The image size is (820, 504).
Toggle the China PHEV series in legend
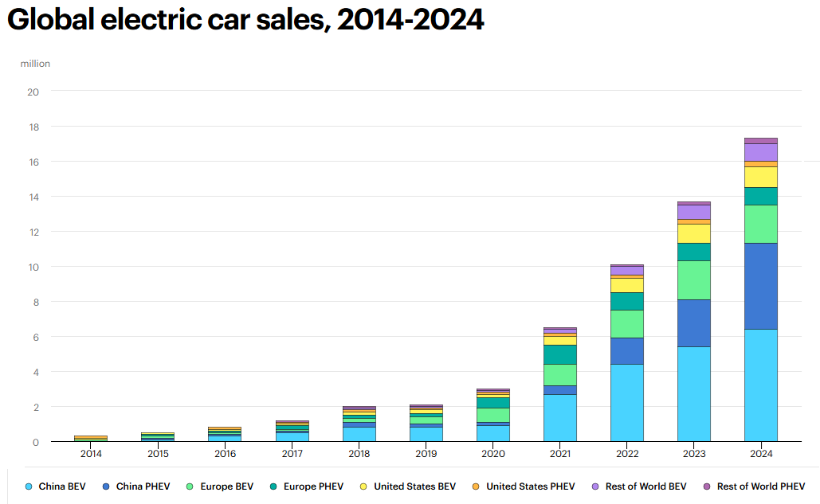pos(143,486)
